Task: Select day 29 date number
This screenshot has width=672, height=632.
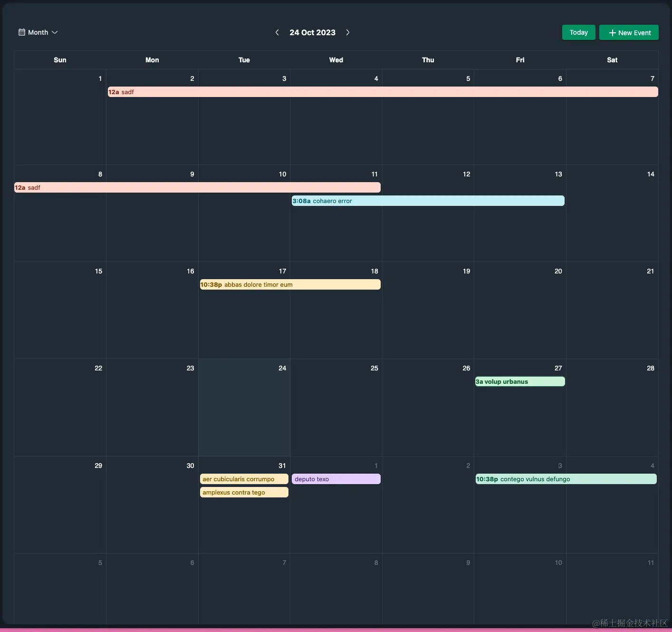Action: 98,466
